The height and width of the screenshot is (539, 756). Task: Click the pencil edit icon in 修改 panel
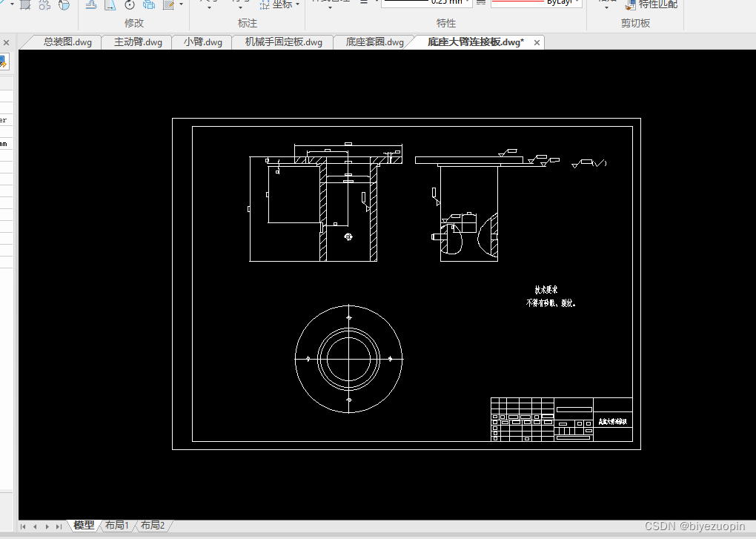[x=168, y=5]
